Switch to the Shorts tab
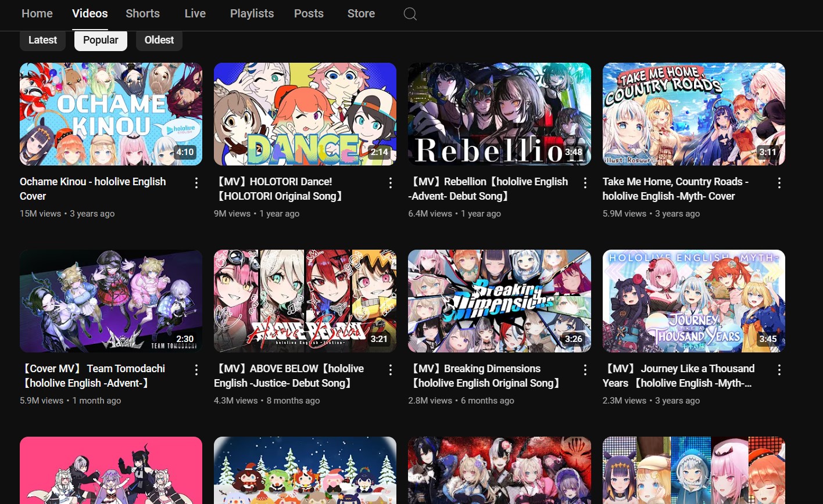This screenshot has height=504, width=823. [142, 13]
